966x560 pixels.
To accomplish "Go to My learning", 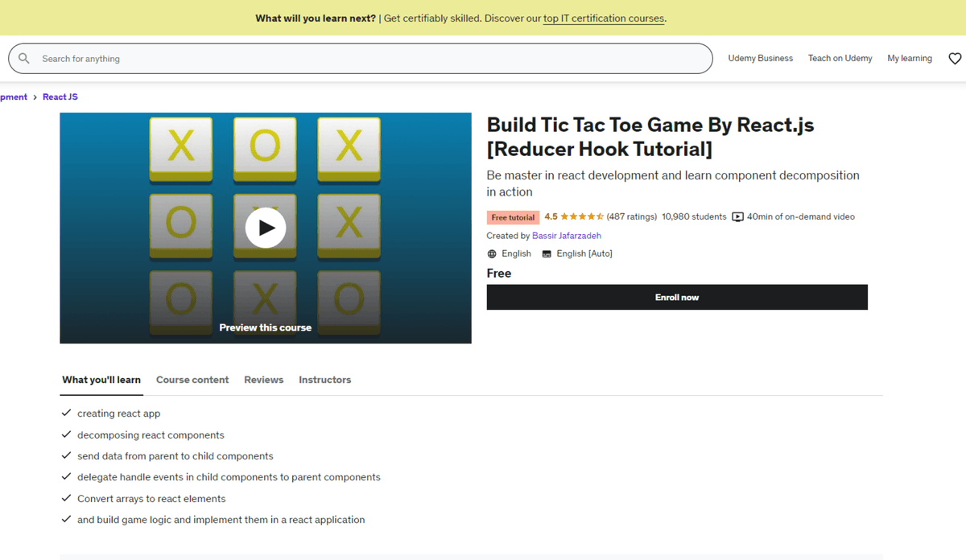I will pyautogui.click(x=909, y=58).
